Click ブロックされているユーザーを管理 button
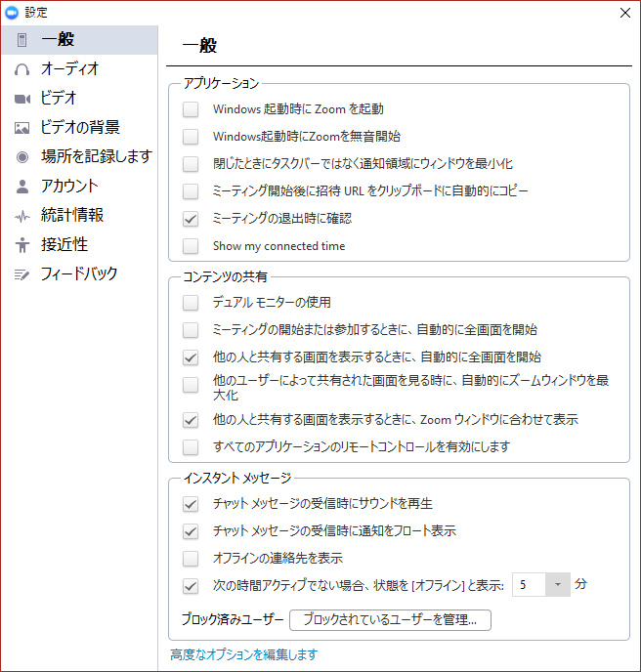Viewport: 641px width, 672px height. (x=390, y=619)
